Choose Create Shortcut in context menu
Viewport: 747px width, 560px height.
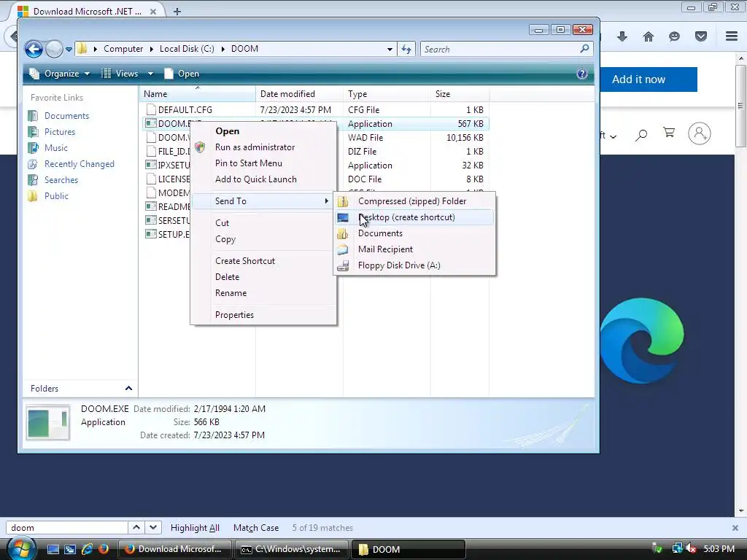pos(263,261)
